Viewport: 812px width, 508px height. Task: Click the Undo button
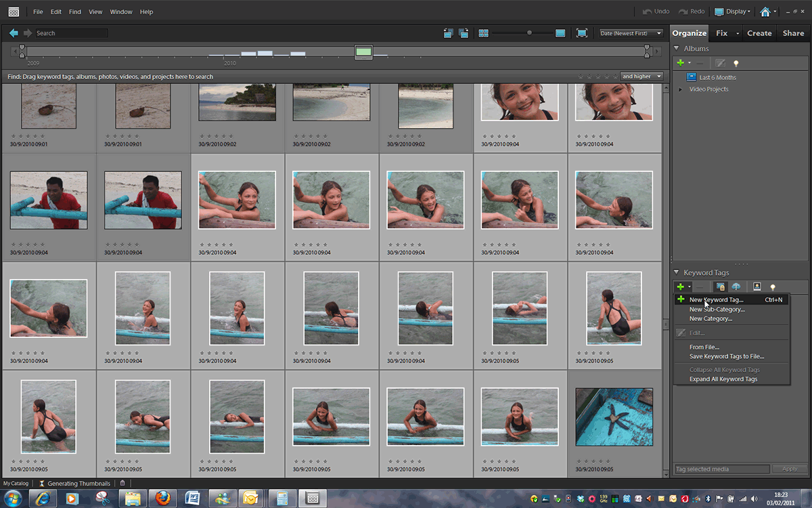coord(656,12)
